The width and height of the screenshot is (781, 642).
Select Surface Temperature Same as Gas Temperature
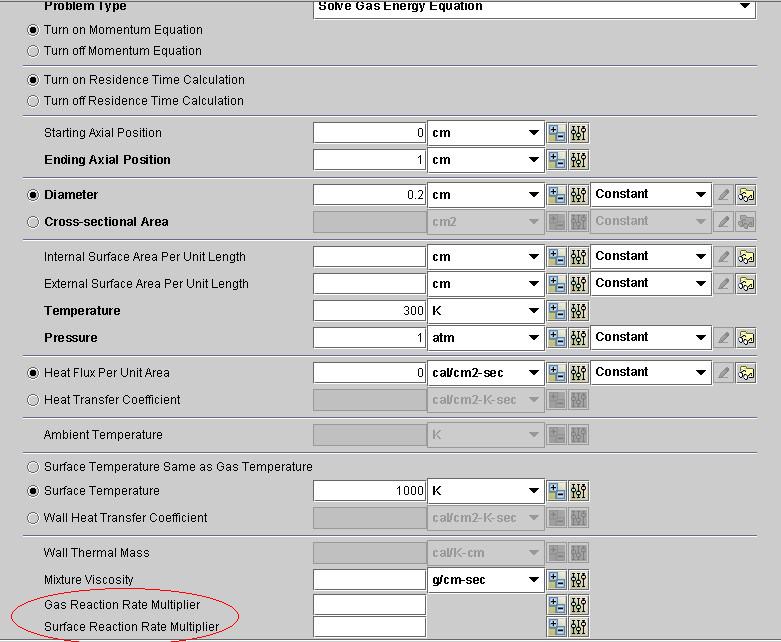coord(33,467)
